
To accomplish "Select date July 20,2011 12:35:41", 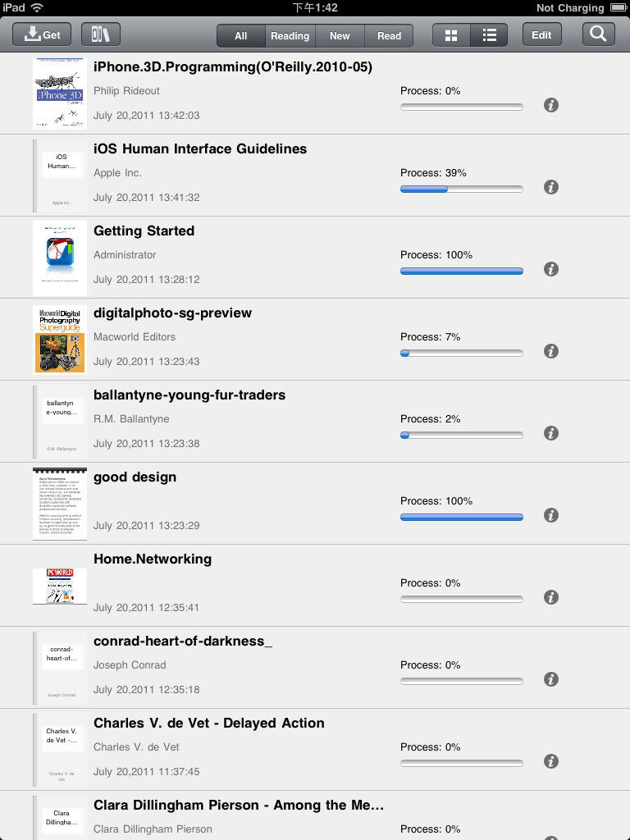I will click(x=146, y=608).
